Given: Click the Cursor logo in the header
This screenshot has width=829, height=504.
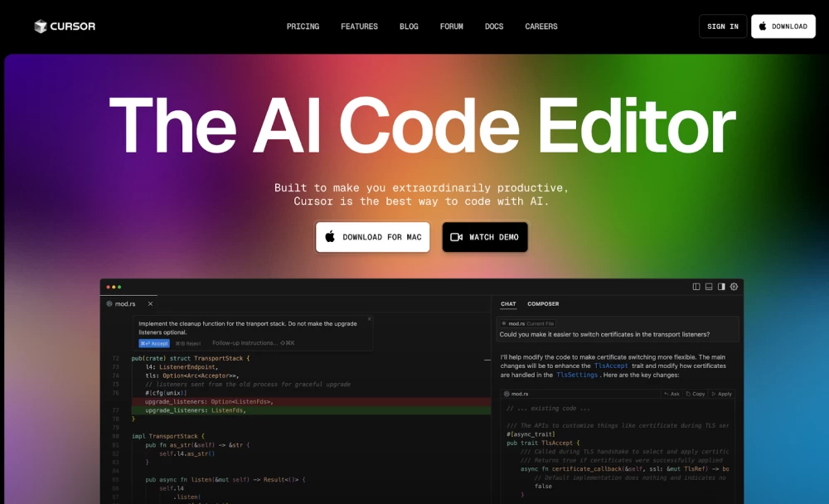Looking at the screenshot, I should pos(65,26).
